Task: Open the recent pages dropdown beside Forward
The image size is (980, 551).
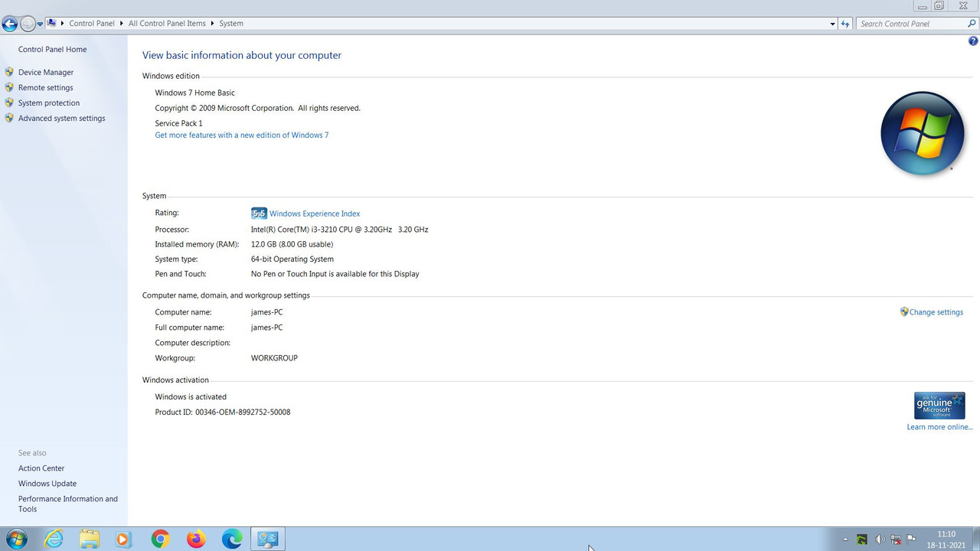Action: point(40,24)
